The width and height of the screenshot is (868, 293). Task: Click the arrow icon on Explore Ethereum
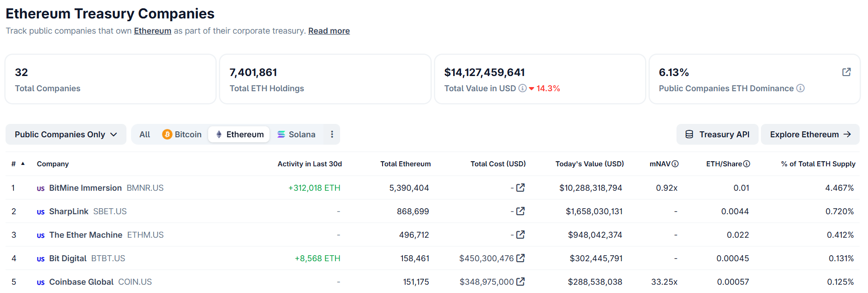(x=847, y=134)
